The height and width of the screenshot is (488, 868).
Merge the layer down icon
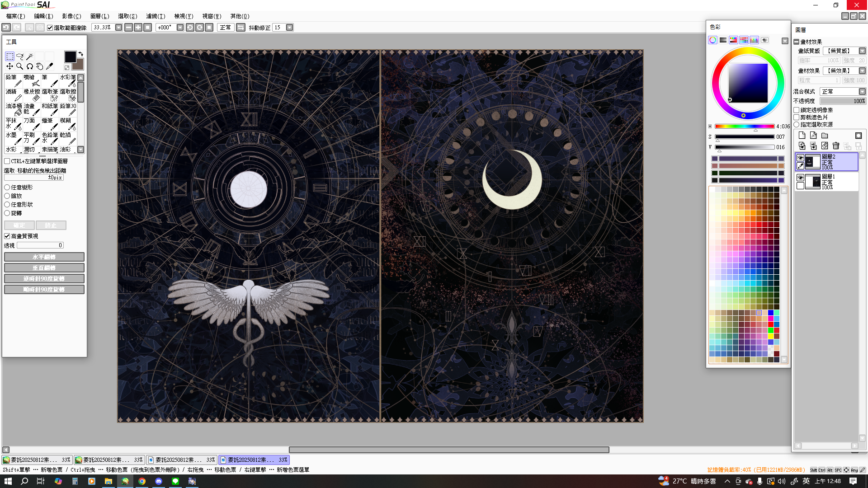tap(802, 146)
